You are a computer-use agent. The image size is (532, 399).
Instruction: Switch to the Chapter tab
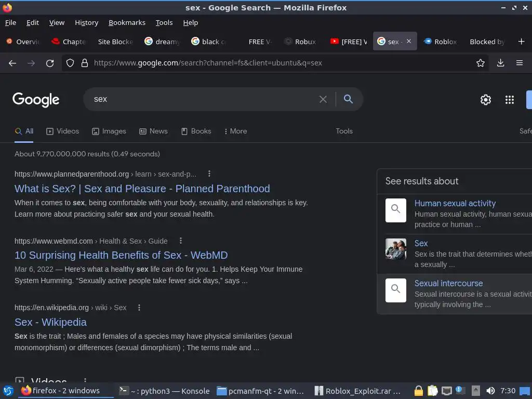click(69, 42)
